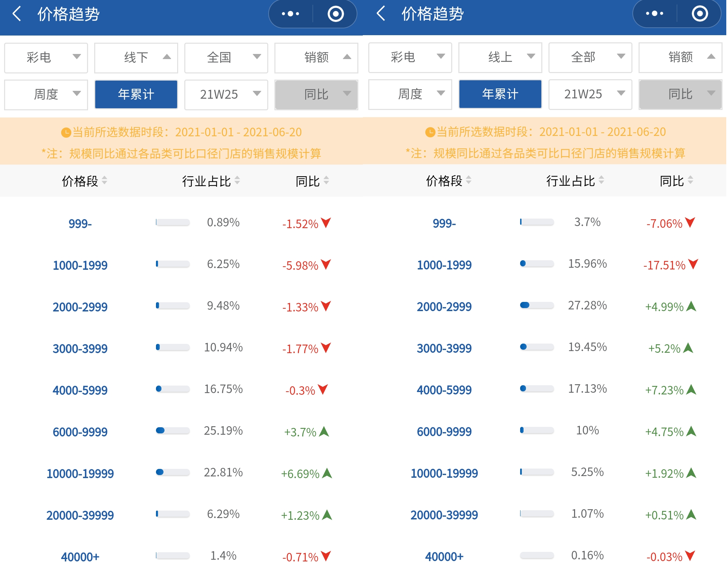
Task: Click down arrow beside left -5.98%
Action: click(326, 264)
